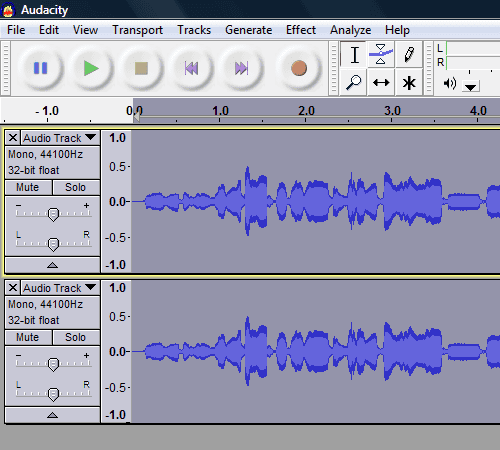Click the meter toolbar drag grip
Screen dimensions: 500x450
pyautogui.click(x=429, y=68)
